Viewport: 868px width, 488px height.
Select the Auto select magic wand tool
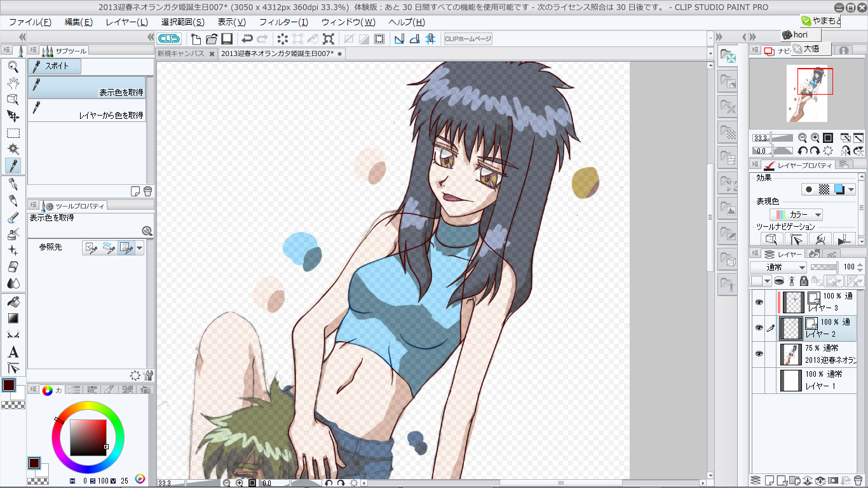pos(13,149)
